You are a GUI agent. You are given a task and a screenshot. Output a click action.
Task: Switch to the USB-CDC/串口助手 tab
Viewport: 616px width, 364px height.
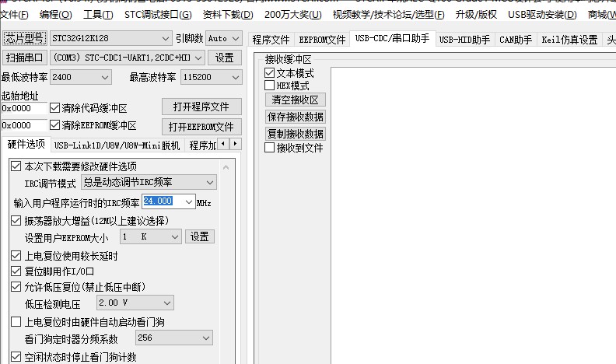pyautogui.click(x=392, y=38)
